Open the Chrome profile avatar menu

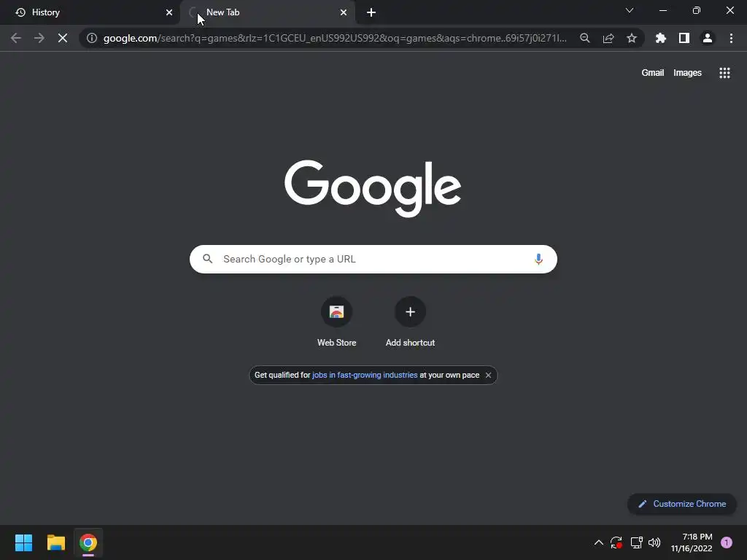(708, 38)
